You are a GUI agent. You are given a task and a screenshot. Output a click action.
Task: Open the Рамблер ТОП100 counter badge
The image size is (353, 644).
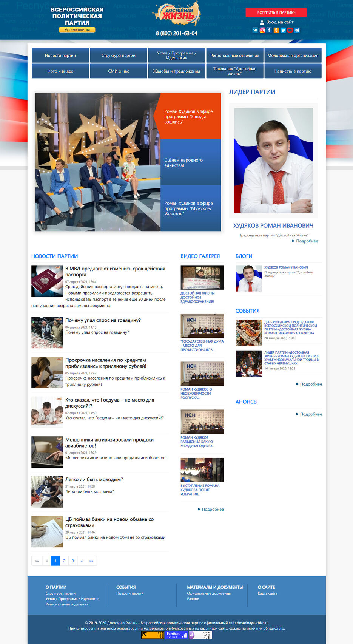pos(176,635)
